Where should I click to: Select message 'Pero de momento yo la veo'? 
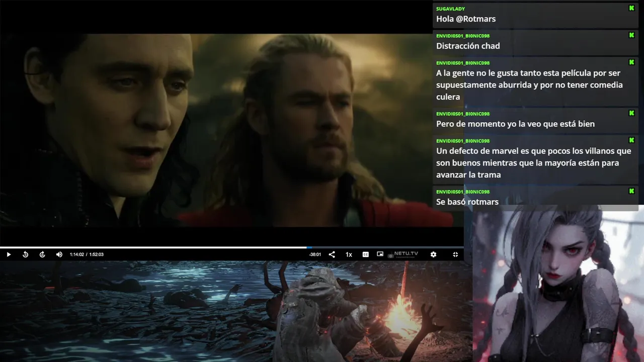click(x=515, y=124)
